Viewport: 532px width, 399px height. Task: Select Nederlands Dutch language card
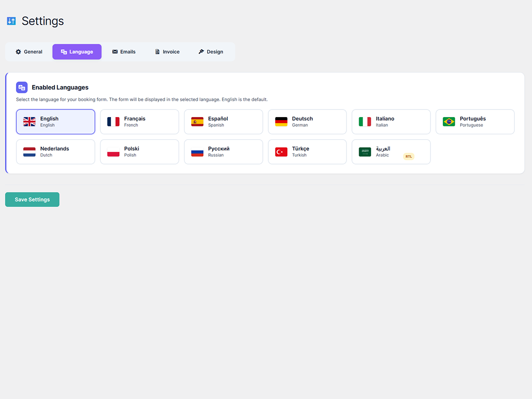[55, 152]
